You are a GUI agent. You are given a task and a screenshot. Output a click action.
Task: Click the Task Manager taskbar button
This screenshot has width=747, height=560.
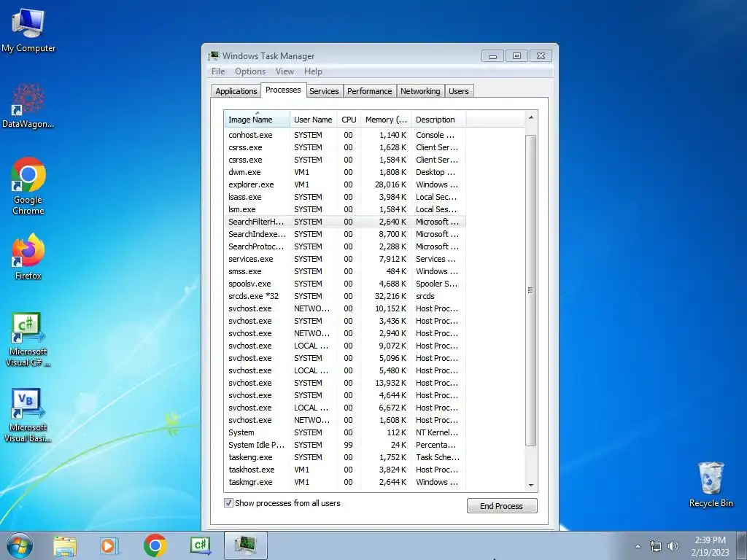pyautogui.click(x=246, y=545)
